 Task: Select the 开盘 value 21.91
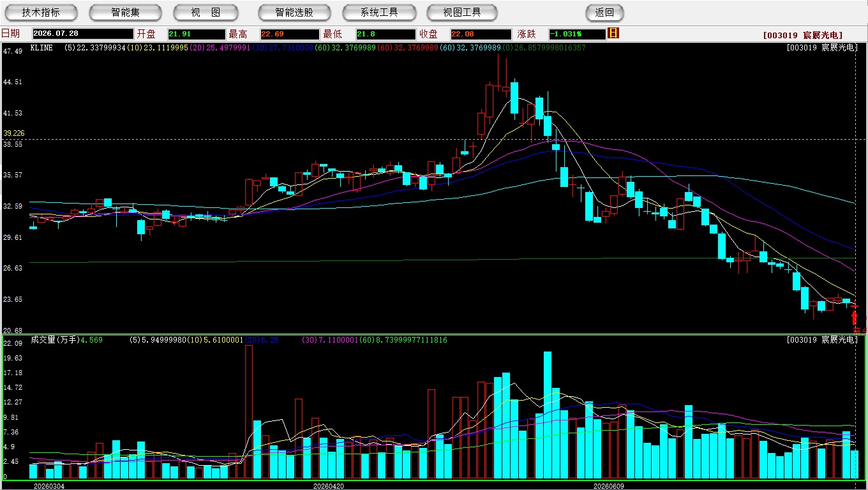[197, 34]
